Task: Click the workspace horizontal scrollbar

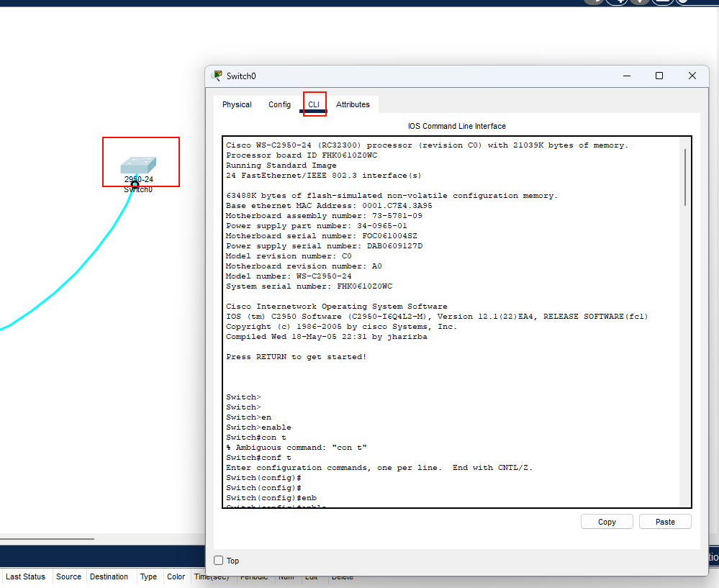Action: (x=47, y=538)
